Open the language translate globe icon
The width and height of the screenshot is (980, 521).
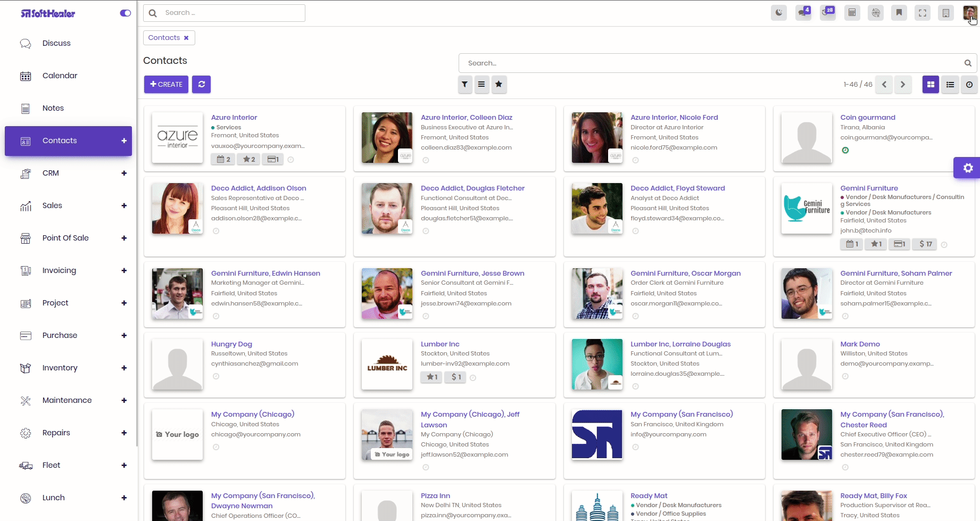tap(876, 13)
